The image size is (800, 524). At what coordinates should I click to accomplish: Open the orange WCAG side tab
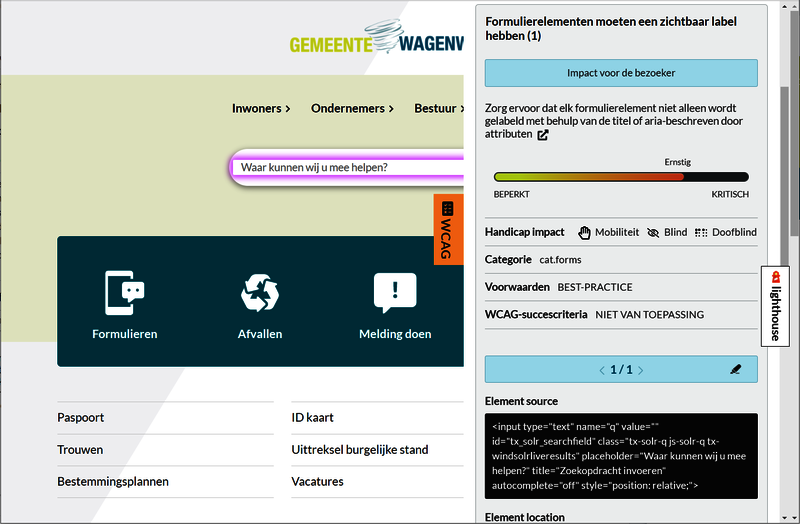pyautogui.click(x=448, y=230)
